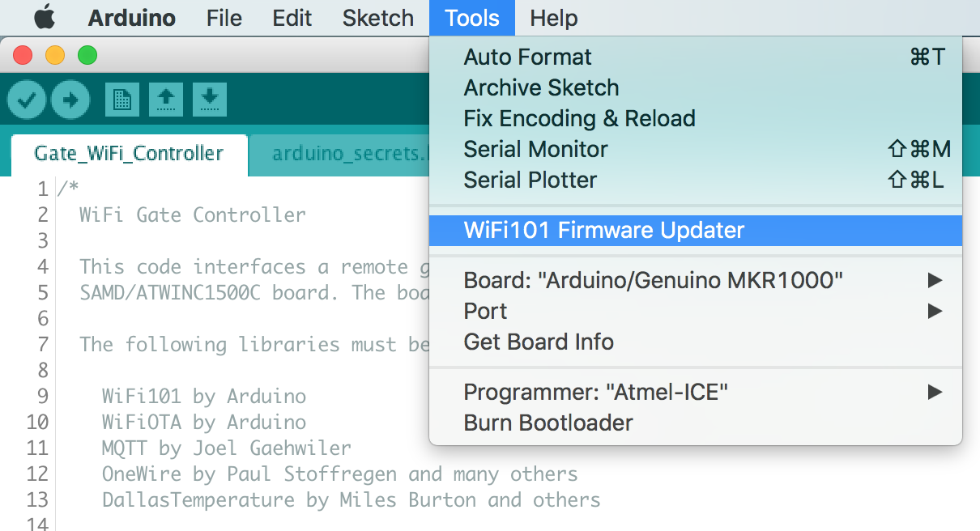Open the Edit menu

[292, 18]
